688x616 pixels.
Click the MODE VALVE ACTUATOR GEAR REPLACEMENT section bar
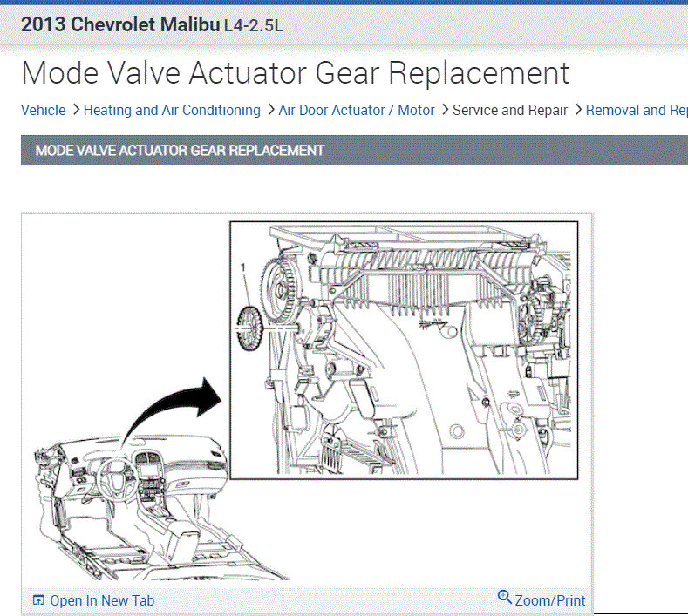pos(355,150)
